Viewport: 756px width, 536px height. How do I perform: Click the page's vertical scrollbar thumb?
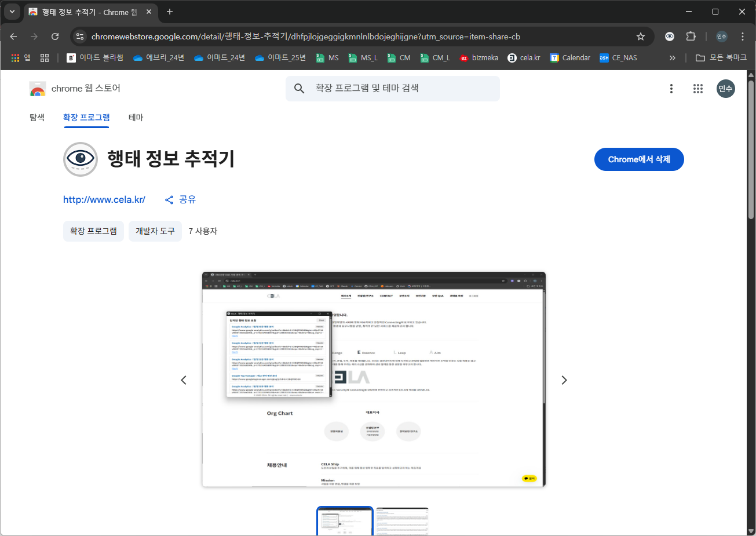coord(751,150)
